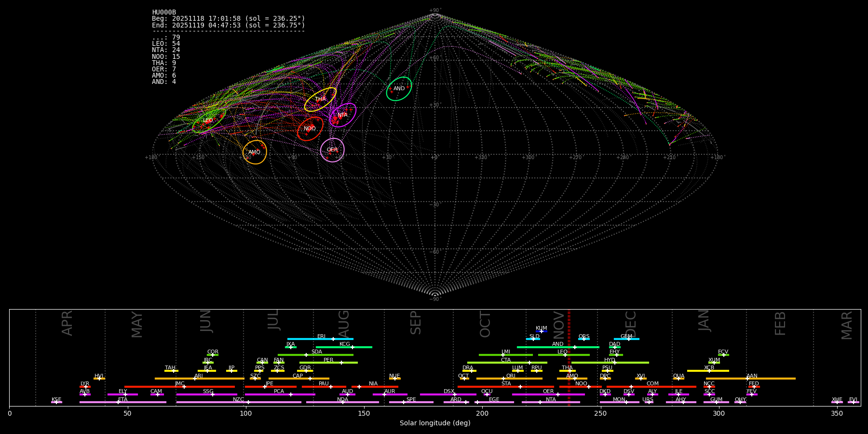Click the pink OER radiant ellipse on map

[332, 150]
